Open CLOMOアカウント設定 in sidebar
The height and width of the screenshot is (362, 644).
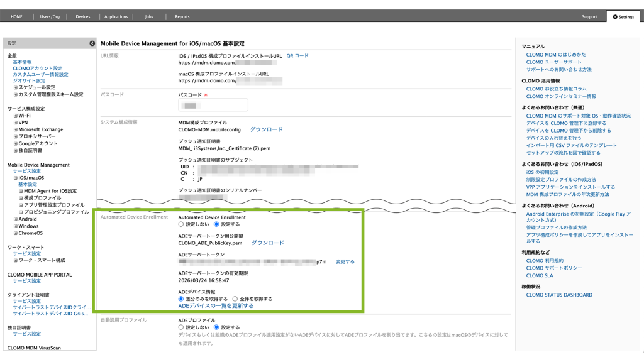click(x=38, y=69)
